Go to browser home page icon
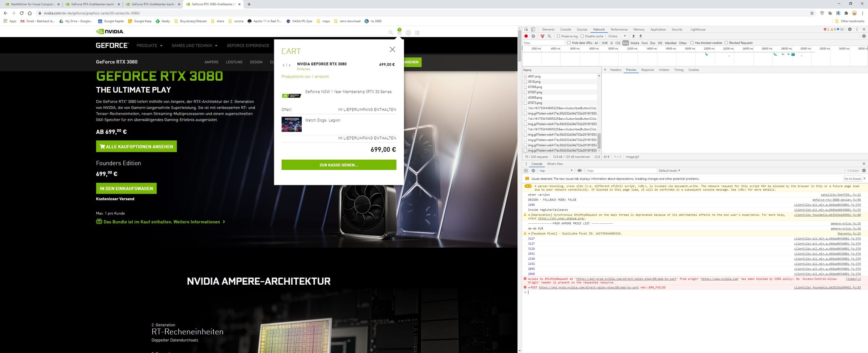The width and height of the screenshot is (868, 353). coord(30,13)
